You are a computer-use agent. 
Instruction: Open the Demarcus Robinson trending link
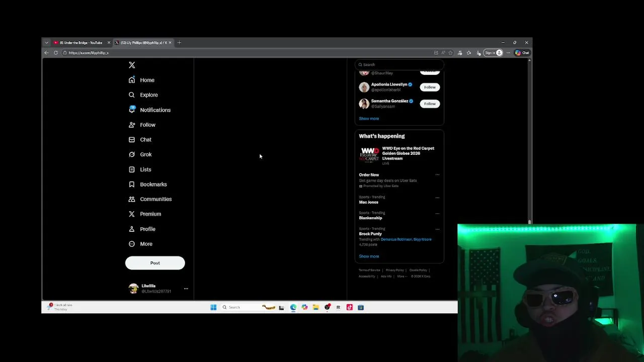pyautogui.click(x=396, y=239)
